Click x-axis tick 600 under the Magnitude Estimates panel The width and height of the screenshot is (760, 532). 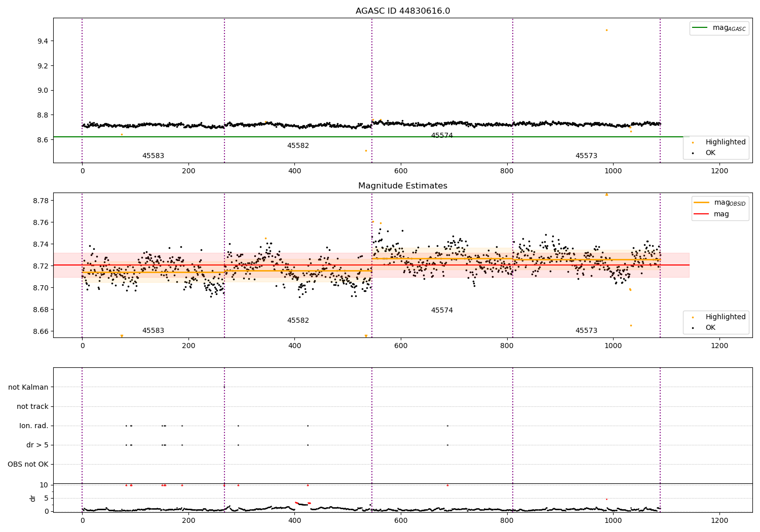(401, 346)
